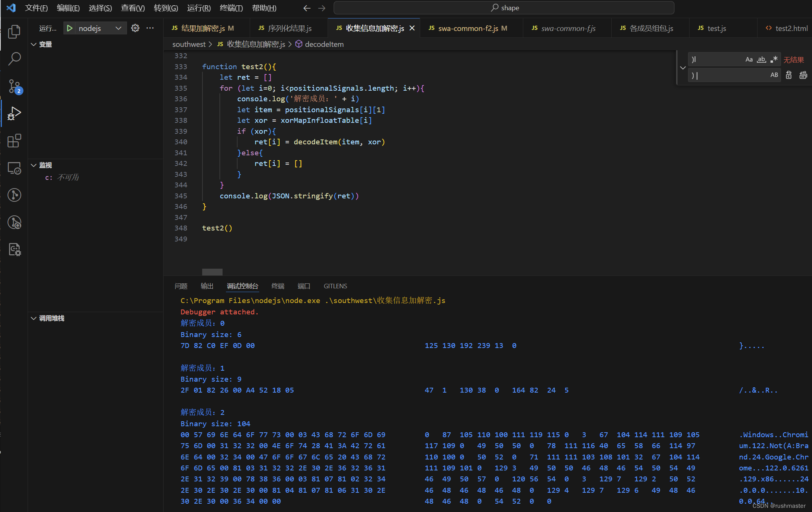Start debugging with green play button
The width and height of the screenshot is (812, 512).
click(70, 28)
